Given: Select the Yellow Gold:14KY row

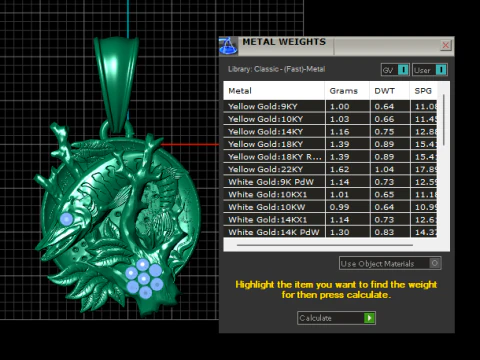Looking at the screenshot, I should [x=330, y=132].
